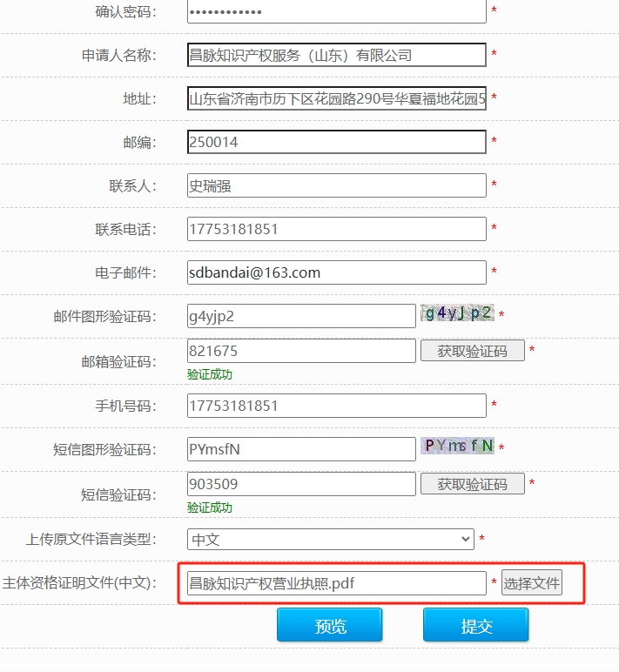Focus the 申请人名称 input field
Viewport: 619px width, 672px height.
(336, 55)
